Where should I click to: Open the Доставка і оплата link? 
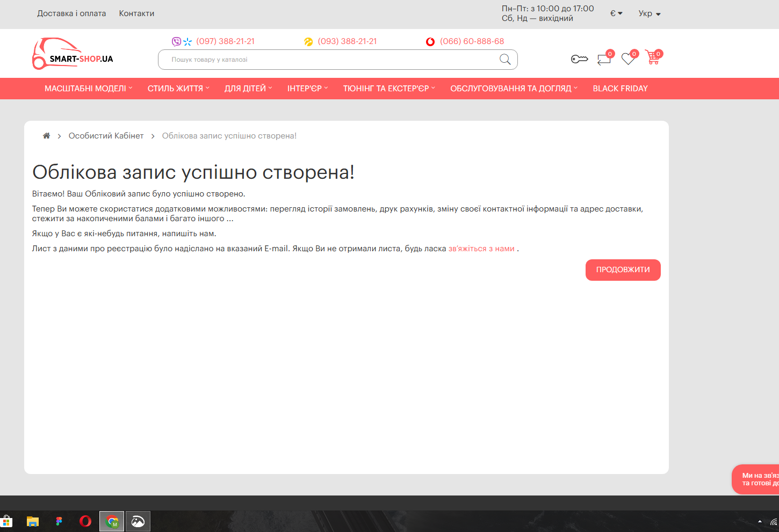click(x=71, y=13)
